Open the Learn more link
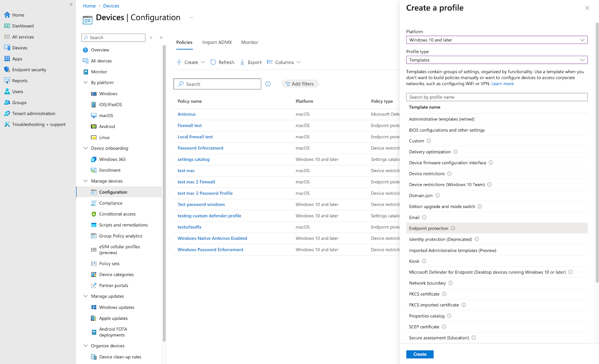Viewport: 599px width, 364px height. (502, 84)
